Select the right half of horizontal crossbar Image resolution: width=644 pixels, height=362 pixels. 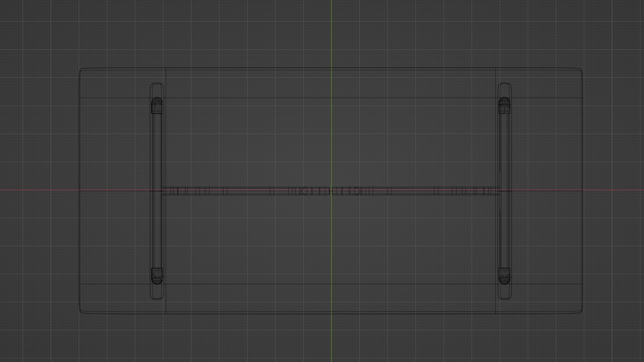(x=416, y=191)
